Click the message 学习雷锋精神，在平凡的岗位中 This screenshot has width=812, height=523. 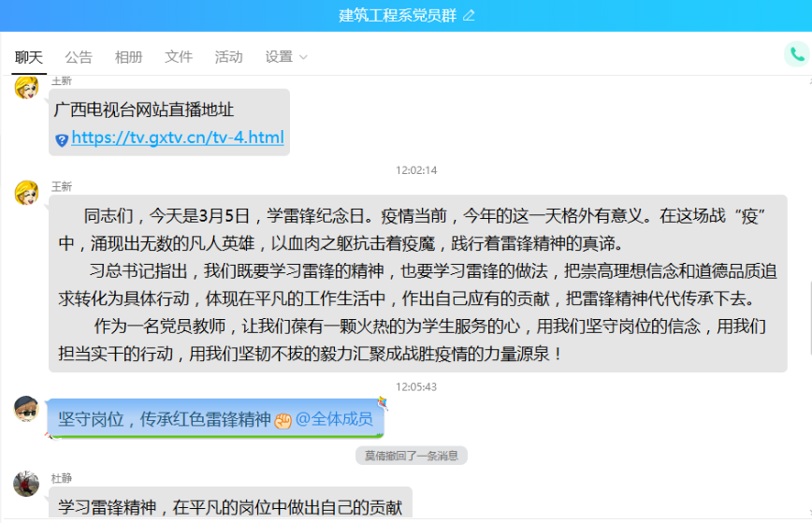[230, 507]
